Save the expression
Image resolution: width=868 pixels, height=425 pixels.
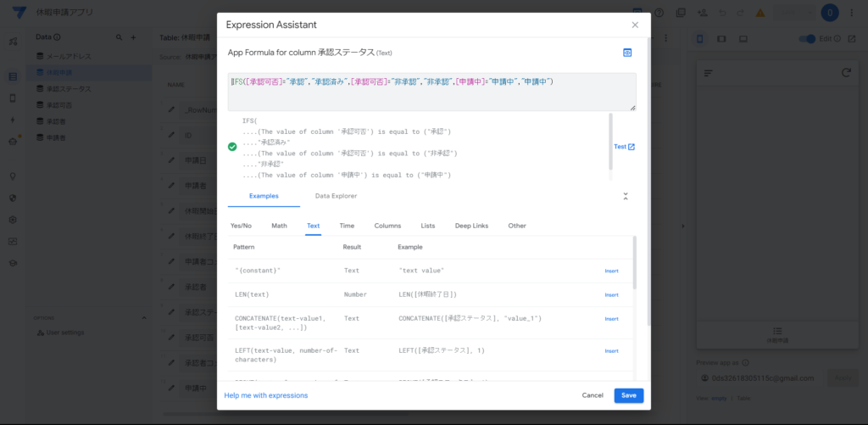tap(629, 395)
